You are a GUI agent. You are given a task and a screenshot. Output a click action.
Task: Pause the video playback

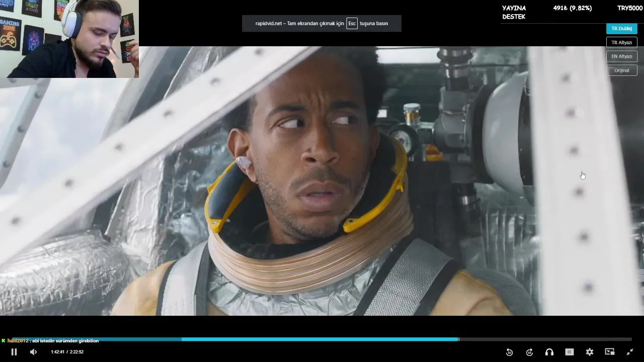click(14, 352)
